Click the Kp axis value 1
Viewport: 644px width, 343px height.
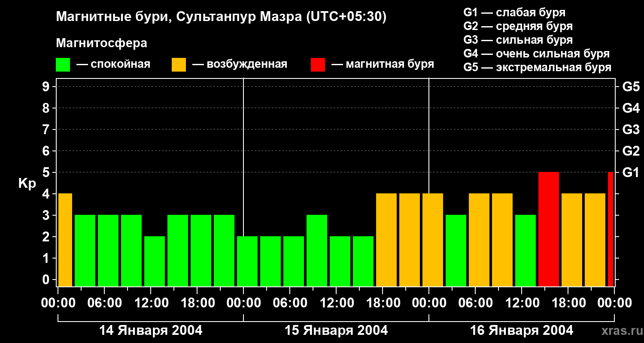(x=47, y=259)
